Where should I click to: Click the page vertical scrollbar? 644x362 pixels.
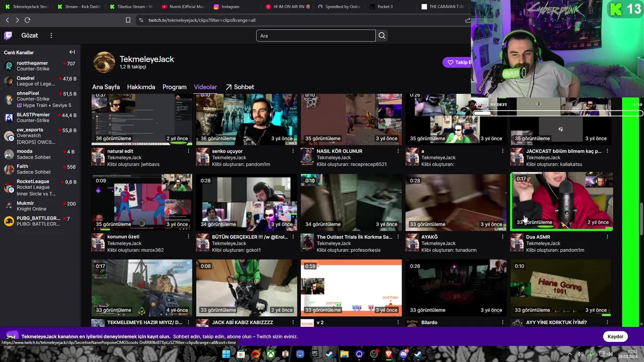[x=641, y=219]
